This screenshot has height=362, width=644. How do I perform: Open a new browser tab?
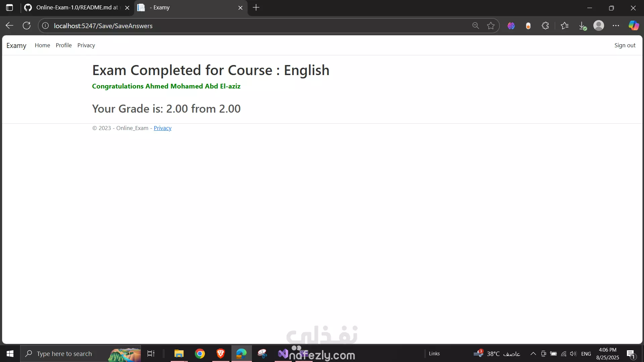coord(256,8)
